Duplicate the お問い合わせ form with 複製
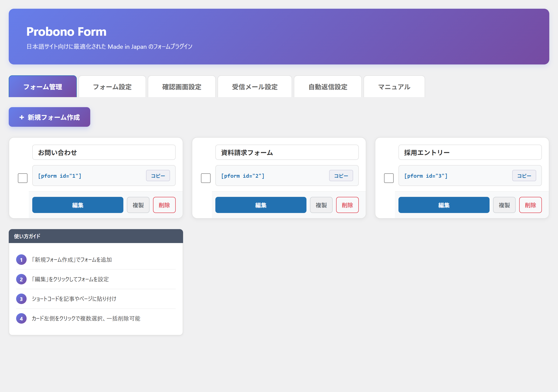Screen dimensions: 558x392 [x=138, y=205]
